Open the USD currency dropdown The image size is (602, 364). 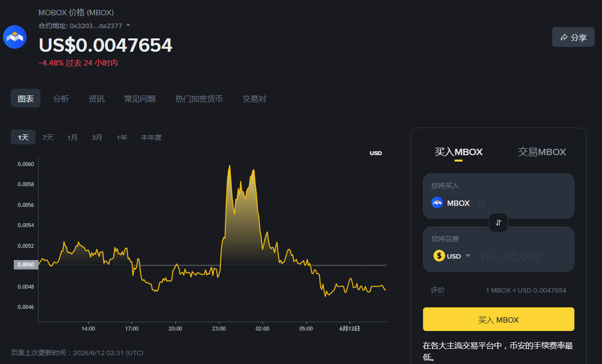pos(452,256)
